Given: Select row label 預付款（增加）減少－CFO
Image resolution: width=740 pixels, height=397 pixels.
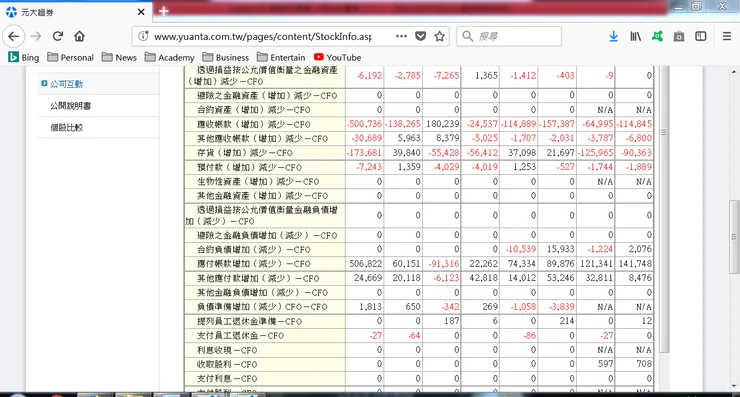Looking at the screenshot, I should click(250, 168).
